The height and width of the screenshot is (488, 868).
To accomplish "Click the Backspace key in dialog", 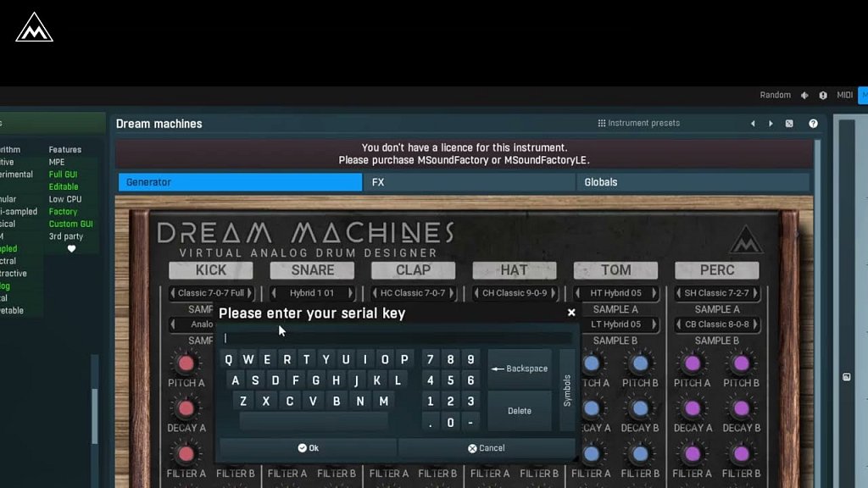I will [x=520, y=369].
